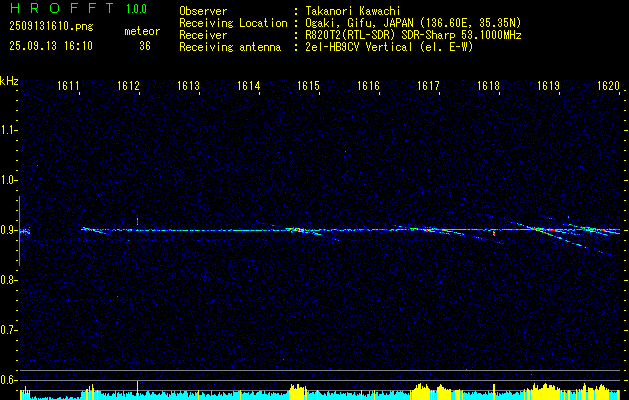Click the 1620 time marker

608,86
